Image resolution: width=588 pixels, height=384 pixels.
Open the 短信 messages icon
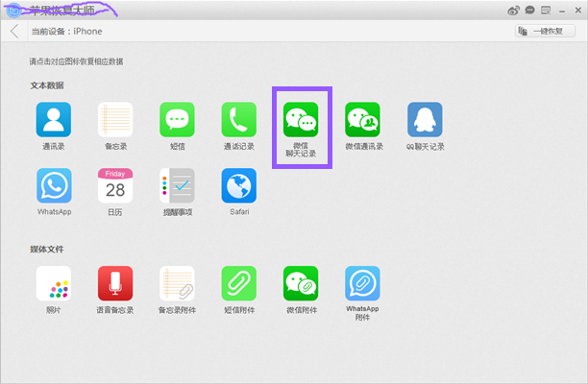177,119
